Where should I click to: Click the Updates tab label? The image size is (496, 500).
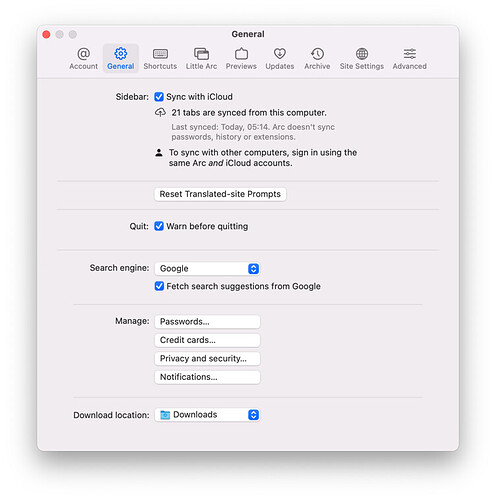click(x=280, y=66)
